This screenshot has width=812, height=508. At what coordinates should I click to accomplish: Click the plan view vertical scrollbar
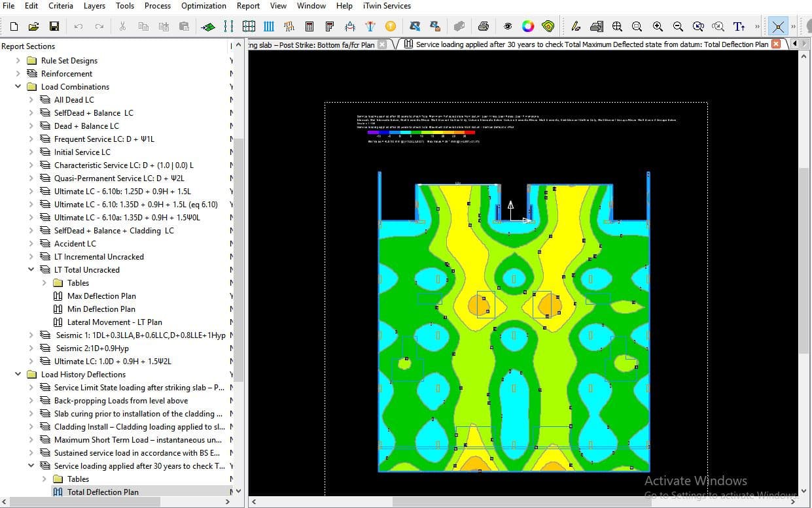(x=805, y=260)
